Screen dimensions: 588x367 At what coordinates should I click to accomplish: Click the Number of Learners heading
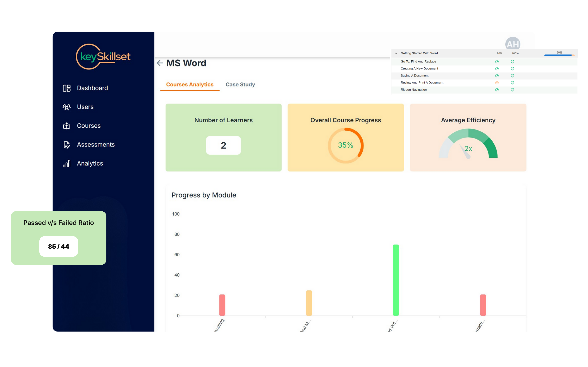(223, 120)
